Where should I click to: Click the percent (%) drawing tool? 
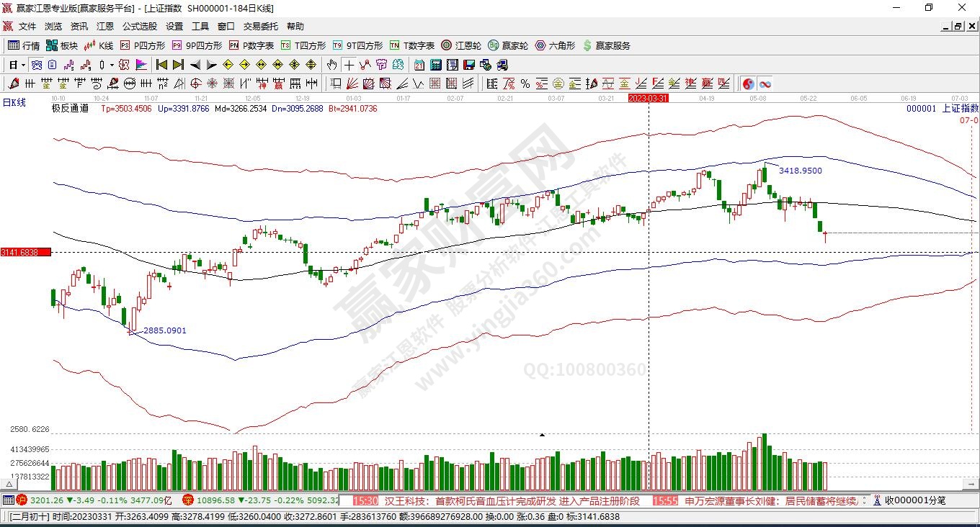525,84
